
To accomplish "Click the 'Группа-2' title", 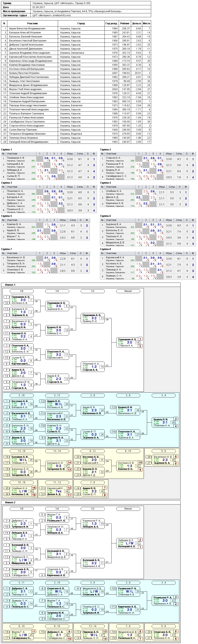I will 105,149.
